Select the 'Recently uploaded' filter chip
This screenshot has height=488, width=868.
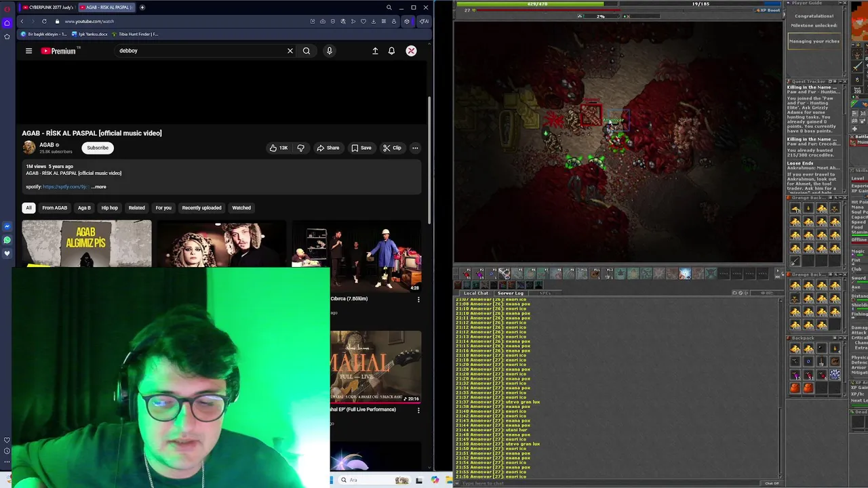tap(201, 208)
